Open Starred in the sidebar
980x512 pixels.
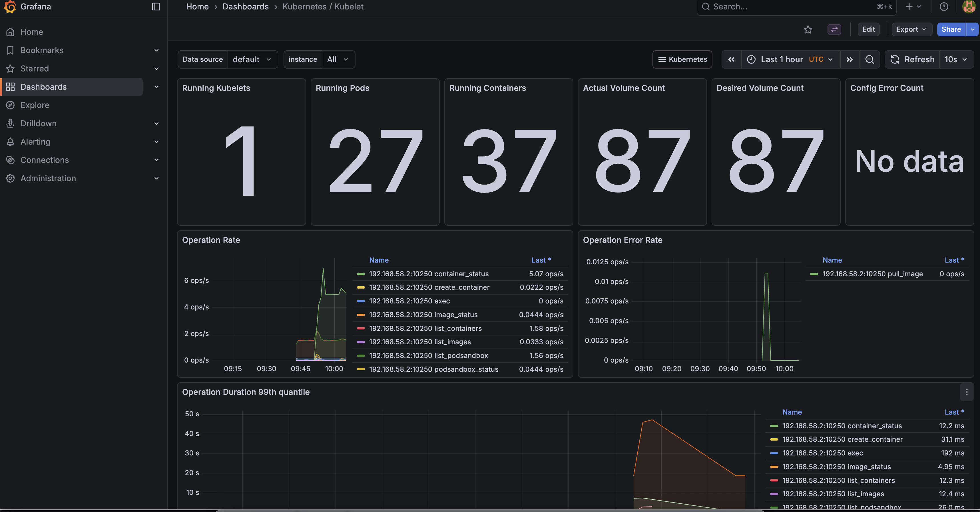pyautogui.click(x=35, y=69)
